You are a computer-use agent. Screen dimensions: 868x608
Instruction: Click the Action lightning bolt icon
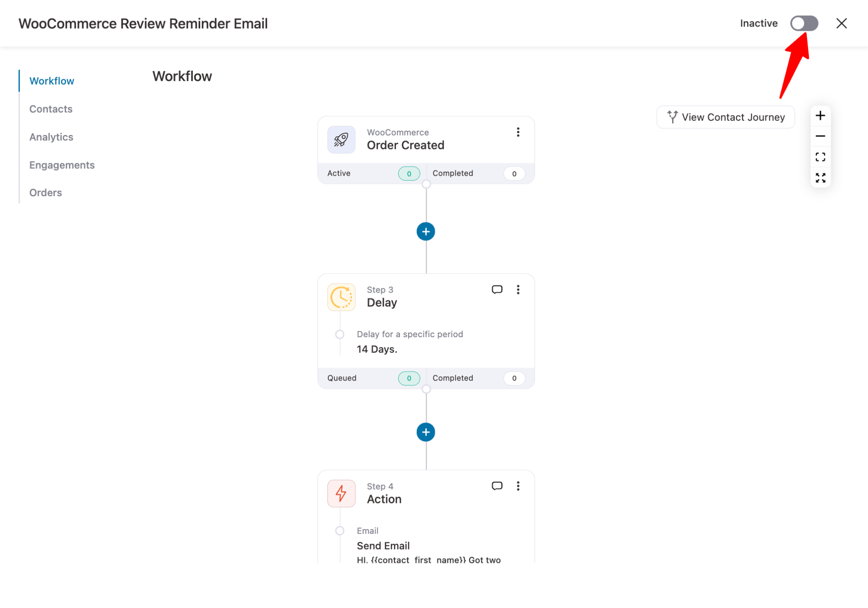[x=341, y=494]
